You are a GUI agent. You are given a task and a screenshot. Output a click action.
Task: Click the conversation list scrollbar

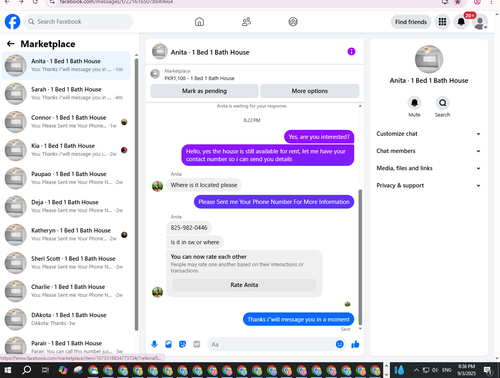click(x=136, y=195)
